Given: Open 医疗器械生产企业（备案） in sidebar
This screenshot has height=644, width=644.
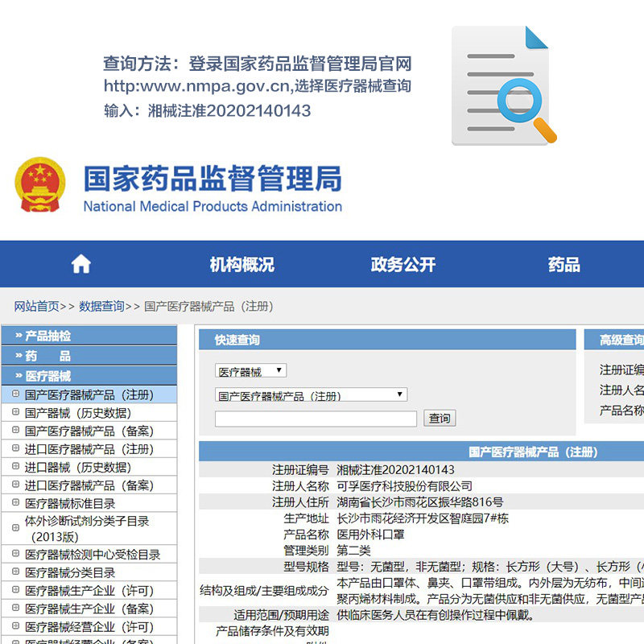Looking at the screenshot, I should [89, 609].
